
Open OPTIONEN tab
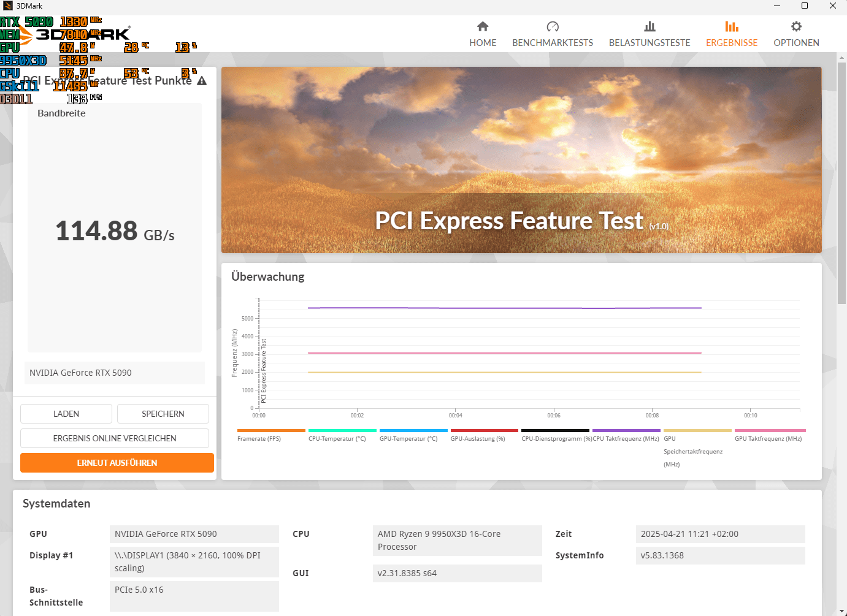pyautogui.click(x=796, y=34)
